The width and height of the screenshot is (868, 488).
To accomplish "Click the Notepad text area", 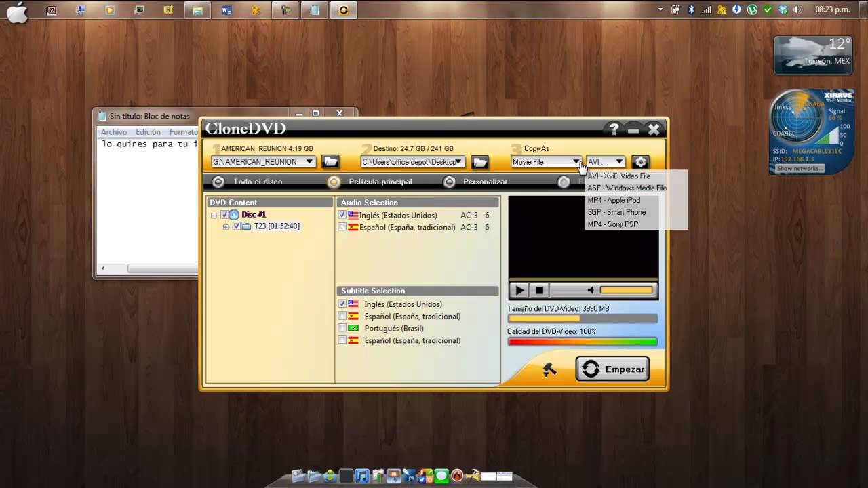I will pyautogui.click(x=148, y=200).
